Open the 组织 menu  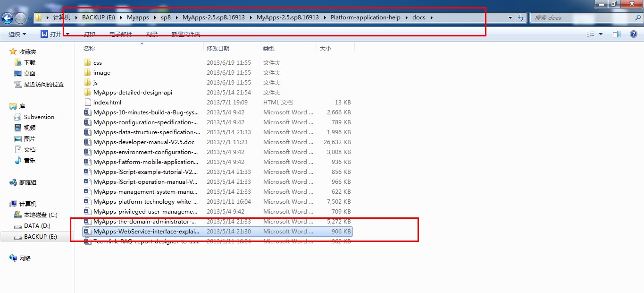click(17, 34)
